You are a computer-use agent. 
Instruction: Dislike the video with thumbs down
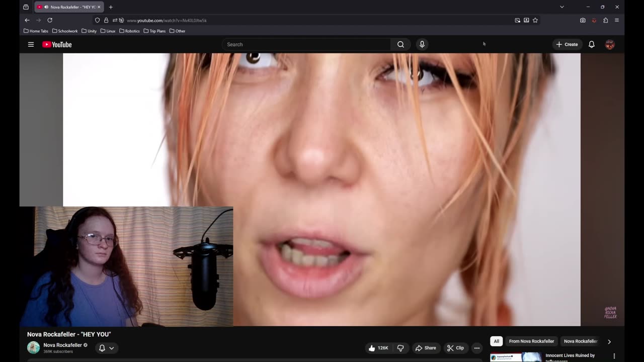400,348
